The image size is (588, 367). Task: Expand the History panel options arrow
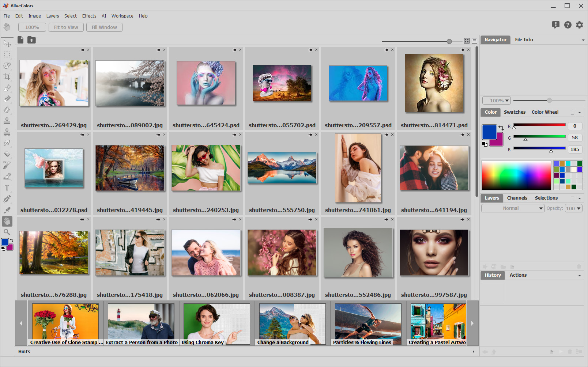(580, 276)
